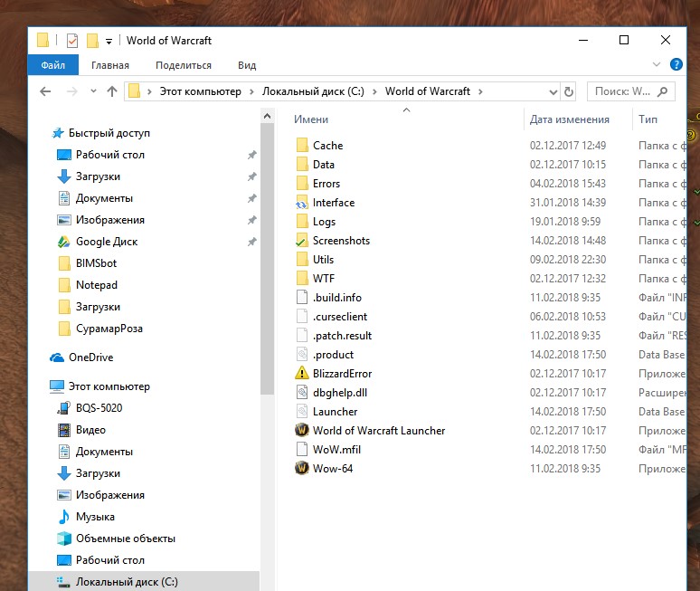Select the .build.info file icon
Viewport: 700px width, 591px height.
point(302,298)
